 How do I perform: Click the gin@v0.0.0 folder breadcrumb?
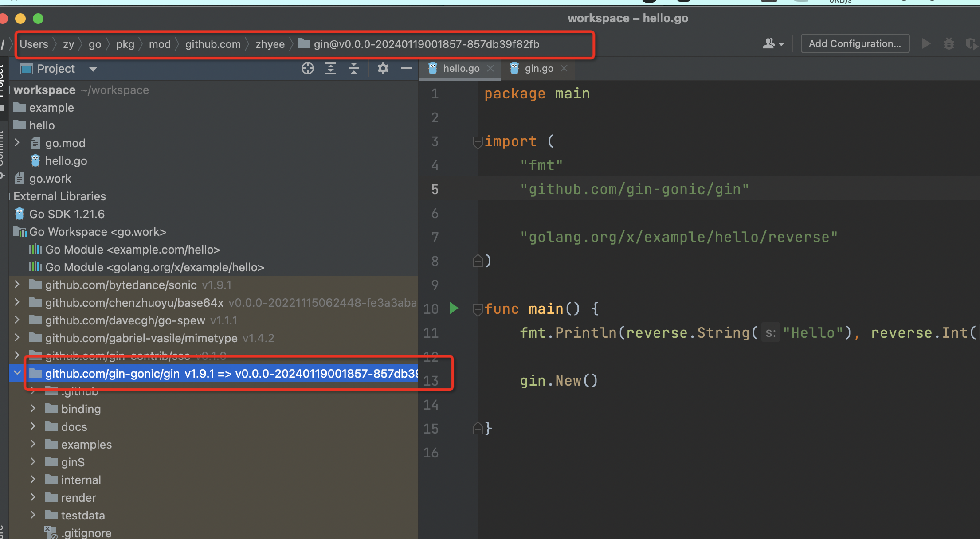point(419,44)
